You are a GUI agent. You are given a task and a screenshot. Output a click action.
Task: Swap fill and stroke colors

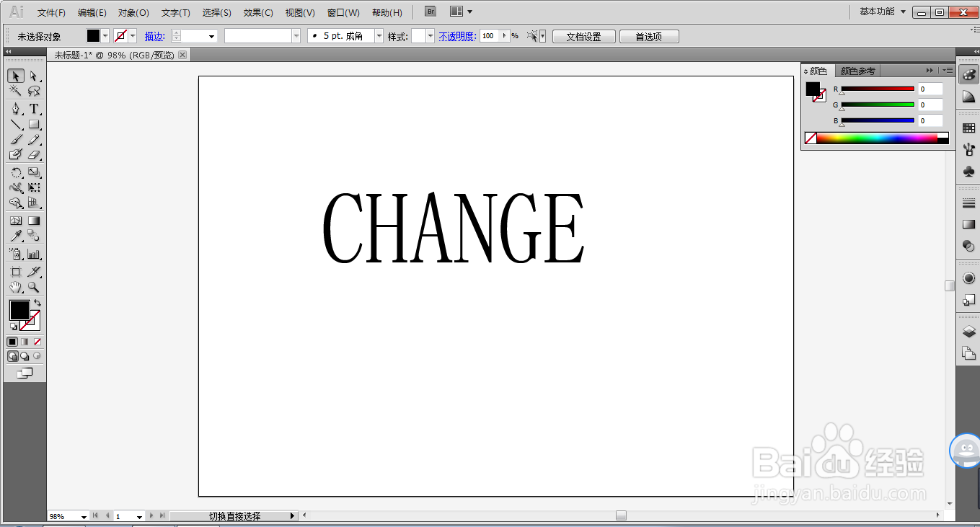point(37,302)
